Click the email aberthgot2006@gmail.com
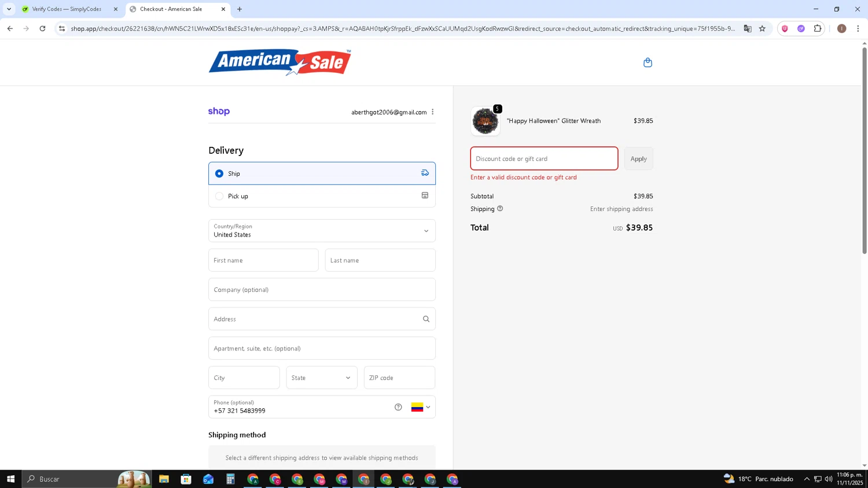 tap(389, 112)
